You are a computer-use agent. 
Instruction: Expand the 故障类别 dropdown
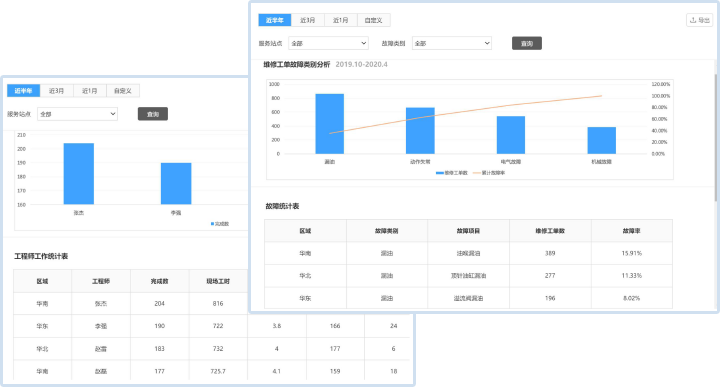pos(452,43)
